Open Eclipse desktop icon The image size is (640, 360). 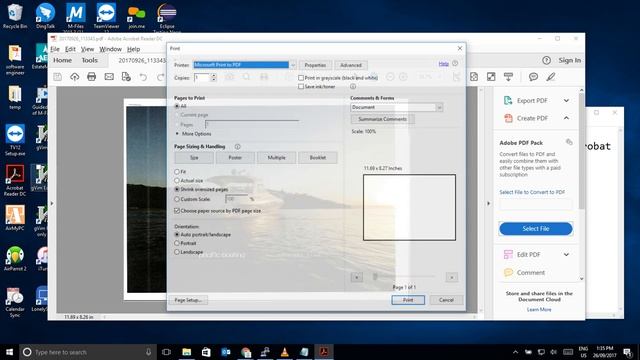pyautogui.click(x=167, y=17)
